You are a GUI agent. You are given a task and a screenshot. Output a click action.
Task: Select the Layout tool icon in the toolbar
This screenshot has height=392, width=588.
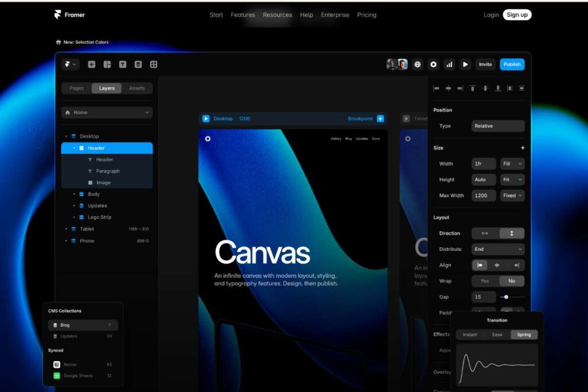click(x=107, y=64)
